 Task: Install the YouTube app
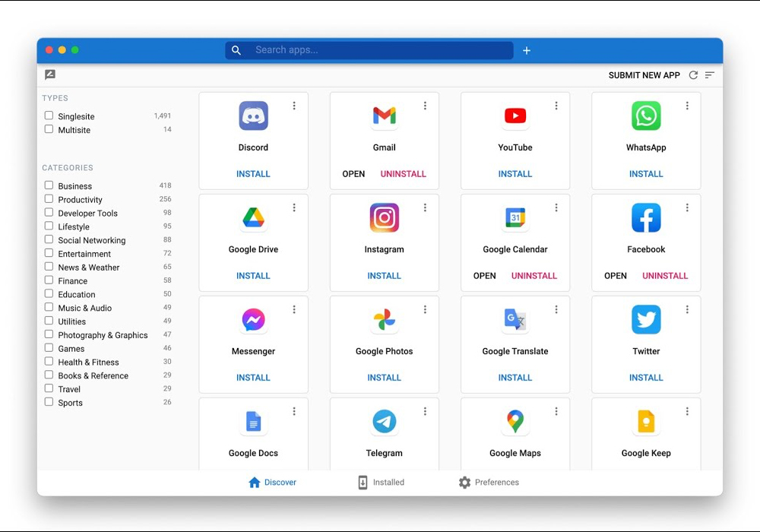515,174
